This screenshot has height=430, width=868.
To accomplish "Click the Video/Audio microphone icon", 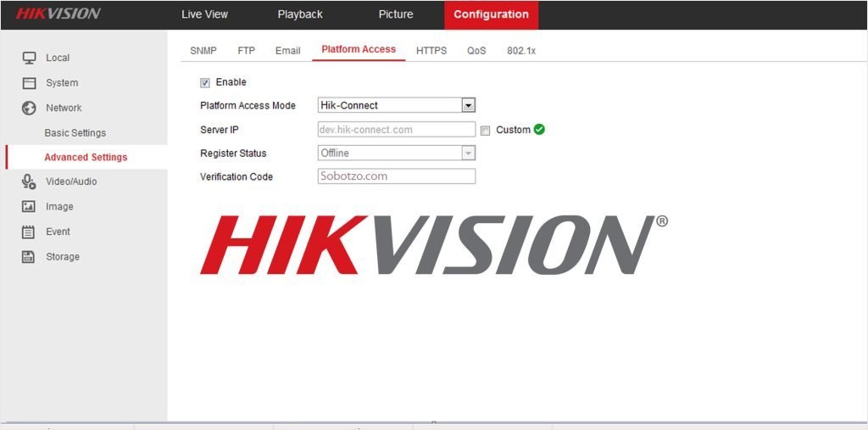I will (x=29, y=181).
